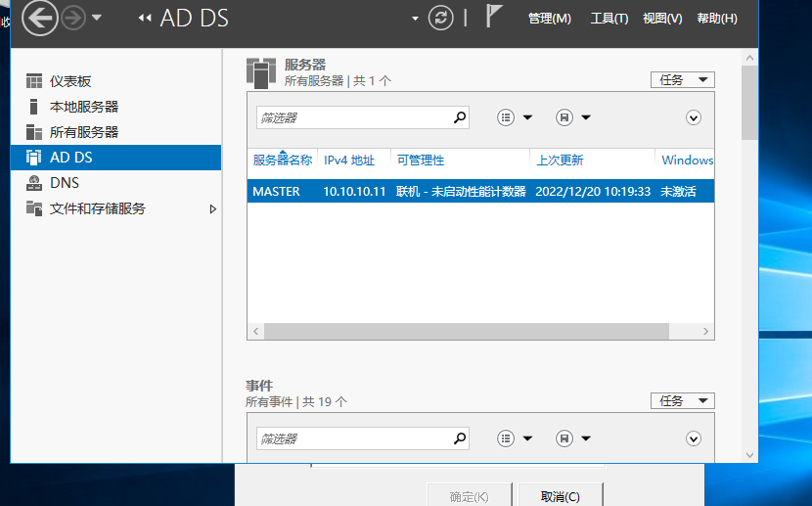Click the back navigation arrow
Screen dimensions: 812x506
[39, 19]
